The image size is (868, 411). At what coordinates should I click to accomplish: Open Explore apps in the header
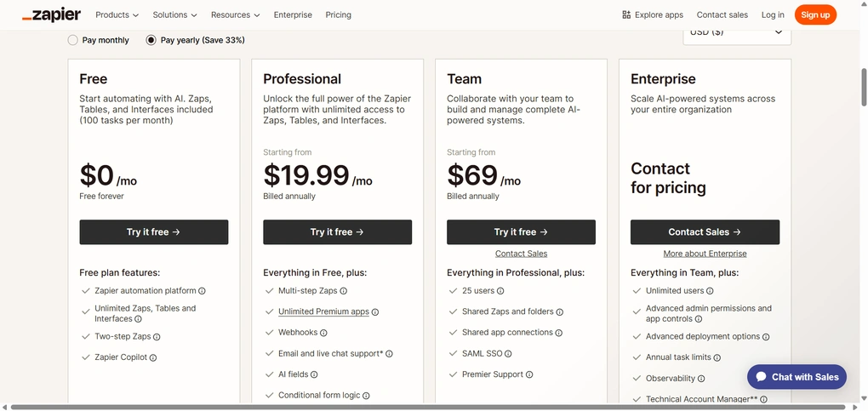coord(653,15)
